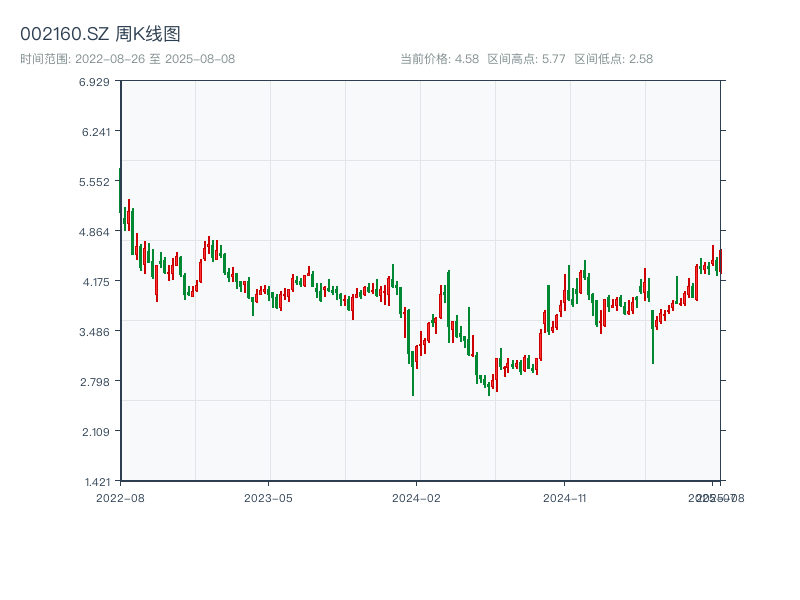The width and height of the screenshot is (800, 600).
Task: Click the 2024-02 x-axis date label
Action: [x=417, y=497]
